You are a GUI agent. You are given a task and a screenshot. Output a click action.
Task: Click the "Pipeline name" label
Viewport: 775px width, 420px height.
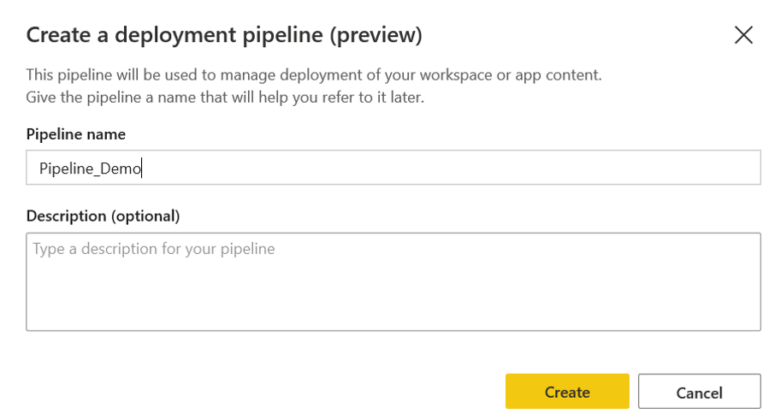(x=75, y=134)
